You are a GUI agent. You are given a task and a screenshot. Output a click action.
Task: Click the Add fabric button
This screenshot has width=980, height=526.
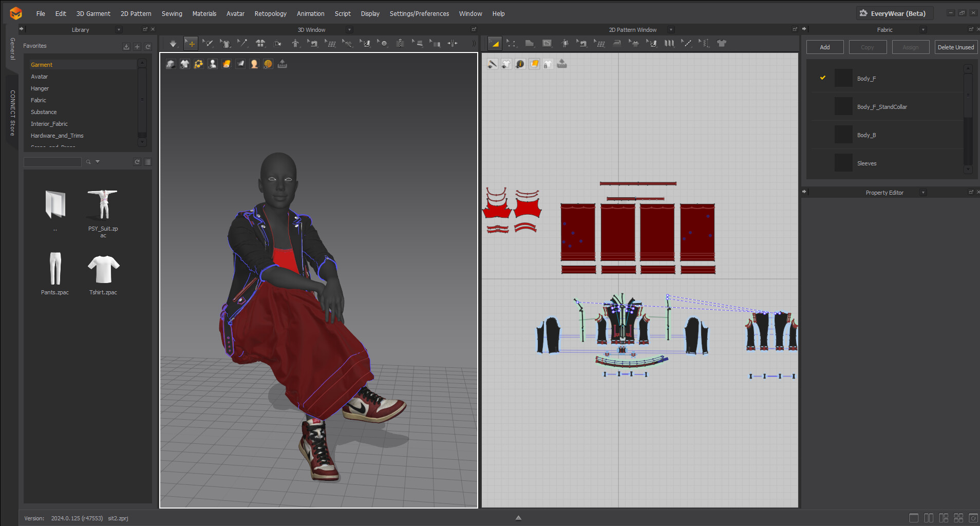(x=824, y=47)
